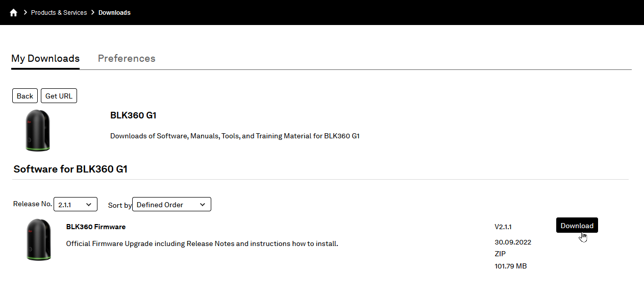Screen dimensions: 644x294
Task: Select the BLK360 G1 heading text
Action: point(133,115)
